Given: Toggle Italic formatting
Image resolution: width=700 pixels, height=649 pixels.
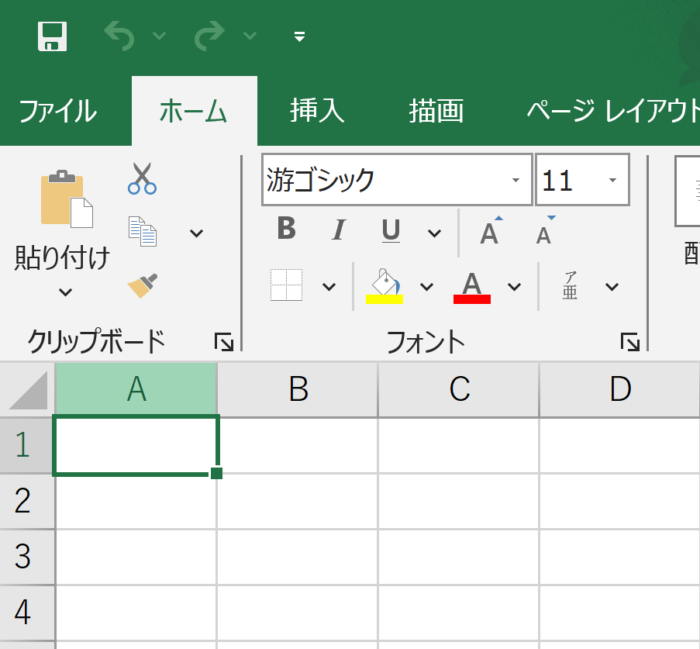Looking at the screenshot, I should 338,231.
